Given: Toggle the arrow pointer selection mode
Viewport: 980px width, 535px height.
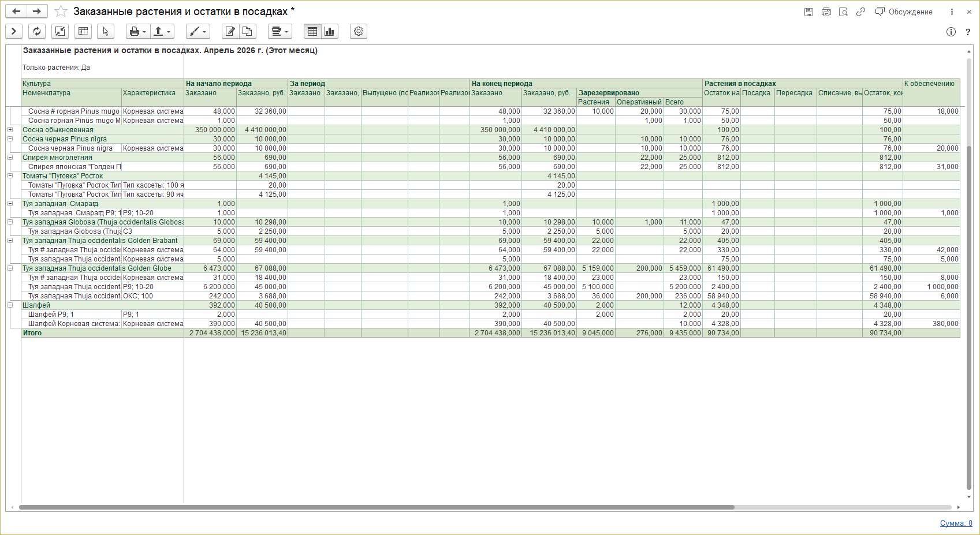Looking at the screenshot, I should [x=106, y=31].
